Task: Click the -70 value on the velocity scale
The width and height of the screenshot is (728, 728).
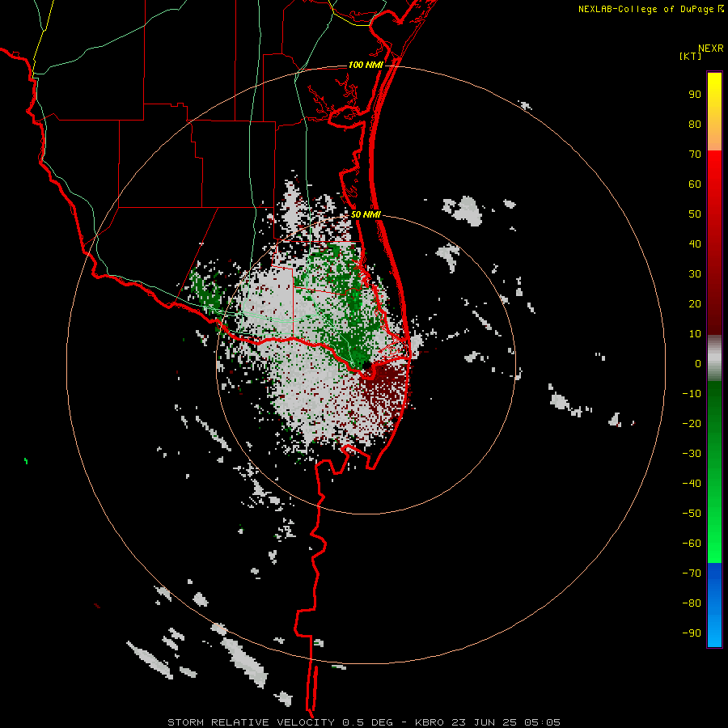Action: [x=692, y=574]
